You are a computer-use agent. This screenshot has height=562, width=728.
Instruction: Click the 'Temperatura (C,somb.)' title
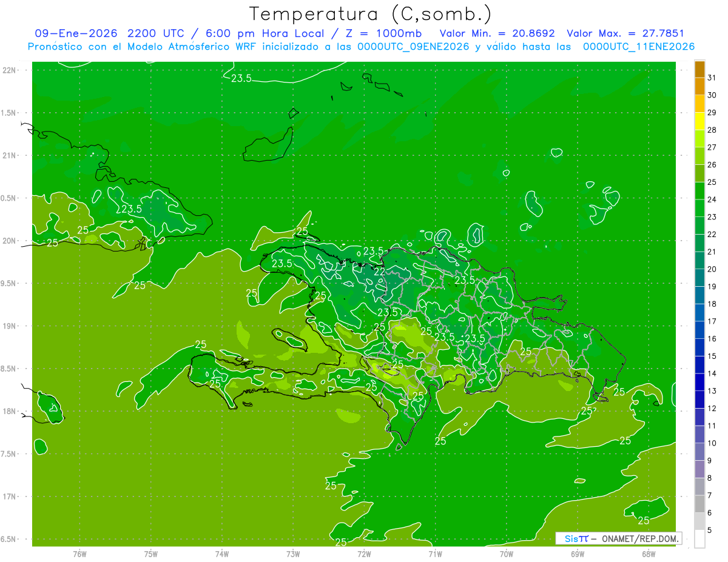pos(371,15)
